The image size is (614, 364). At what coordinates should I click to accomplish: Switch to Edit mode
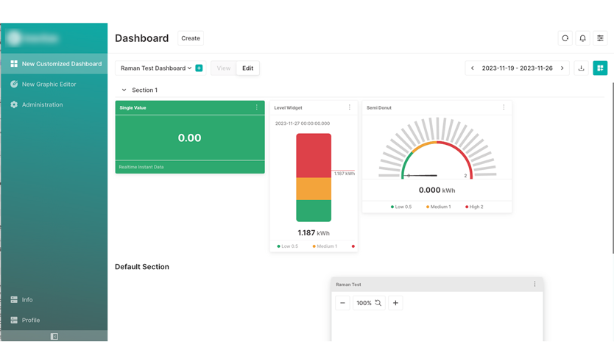pos(247,68)
